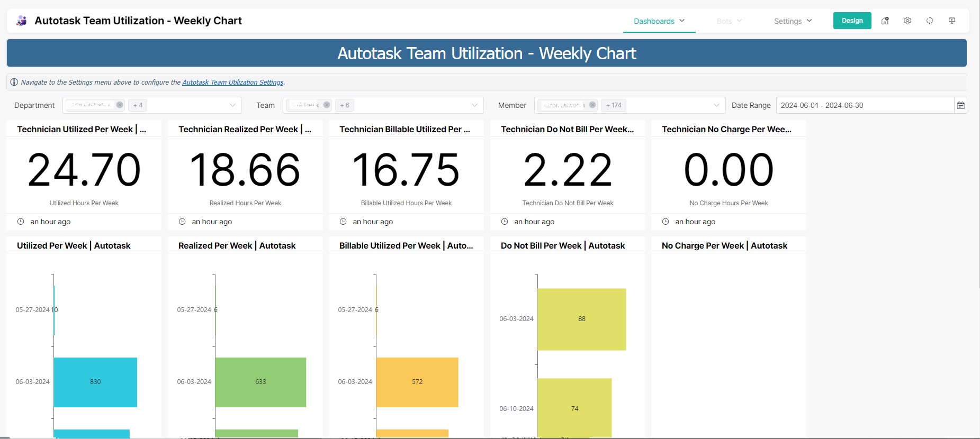Open the gear settings icon in the top bar
Screen dimensions: 980x439
point(907,21)
